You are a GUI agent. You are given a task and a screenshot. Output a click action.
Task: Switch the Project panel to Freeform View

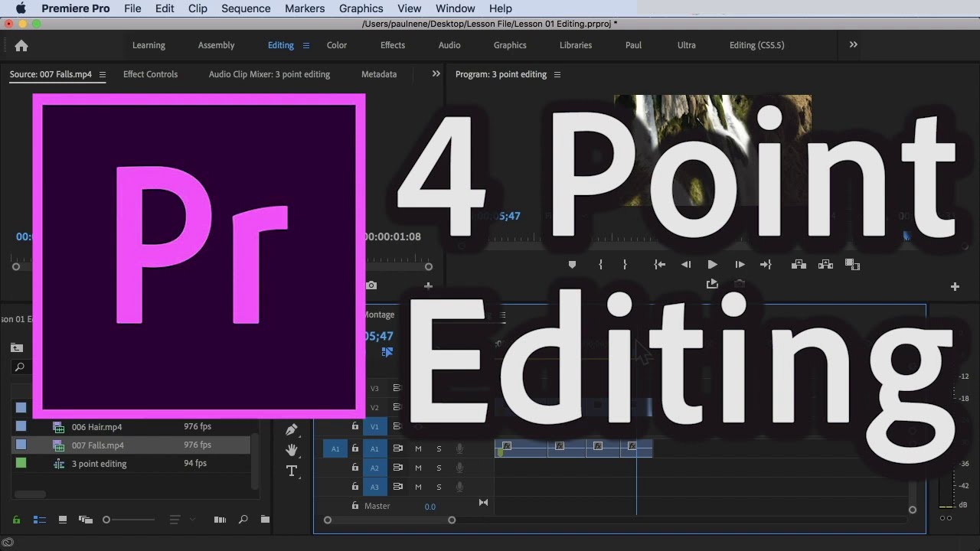(x=86, y=520)
